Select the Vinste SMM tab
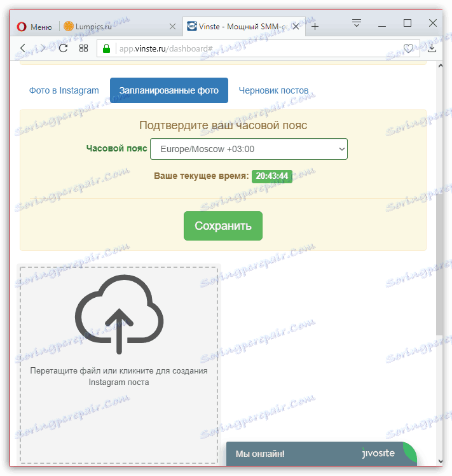This screenshot has height=476, width=452. tap(243, 27)
